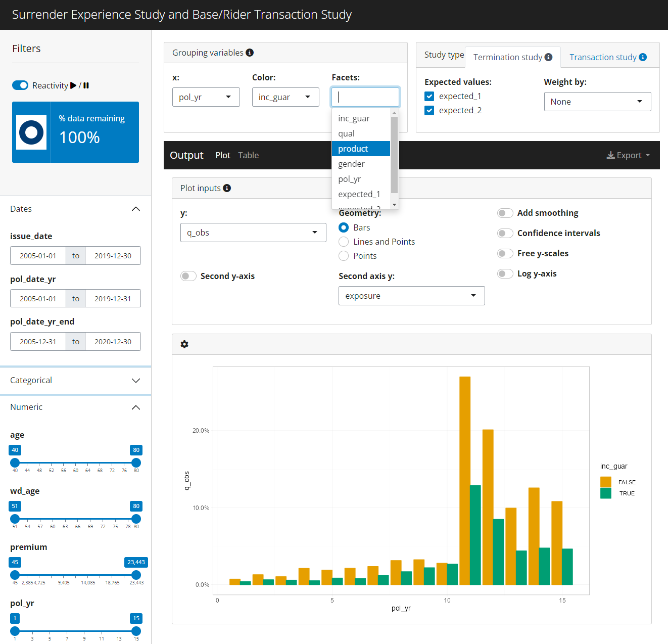Open the y variable q_obs dropdown
Image resolution: width=668 pixels, height=644 pixels.
pos(253,233)
